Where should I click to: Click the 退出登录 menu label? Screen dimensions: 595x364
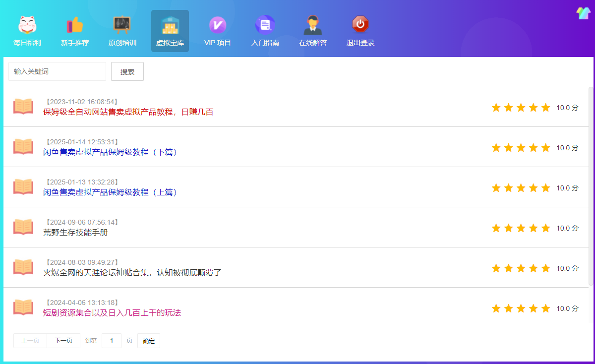(360, 43)
